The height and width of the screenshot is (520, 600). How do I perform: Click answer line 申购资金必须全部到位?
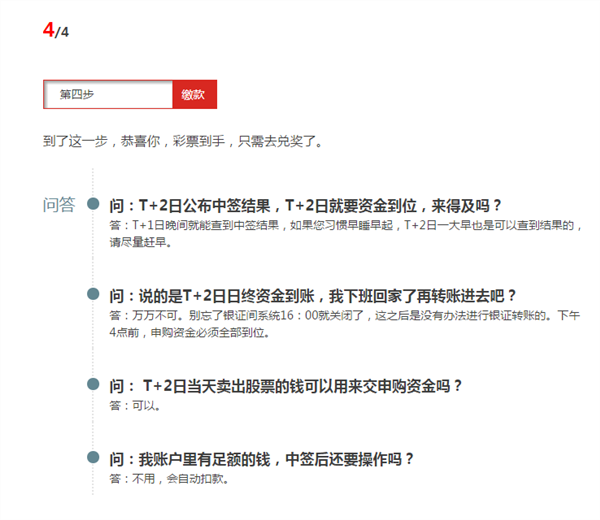click(x=210, y=333)
